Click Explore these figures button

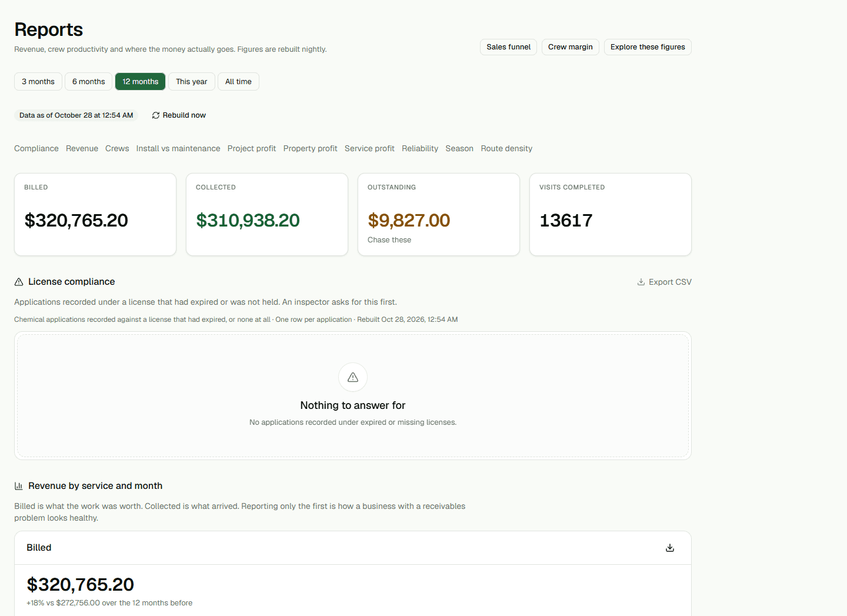tap(648, 47)
